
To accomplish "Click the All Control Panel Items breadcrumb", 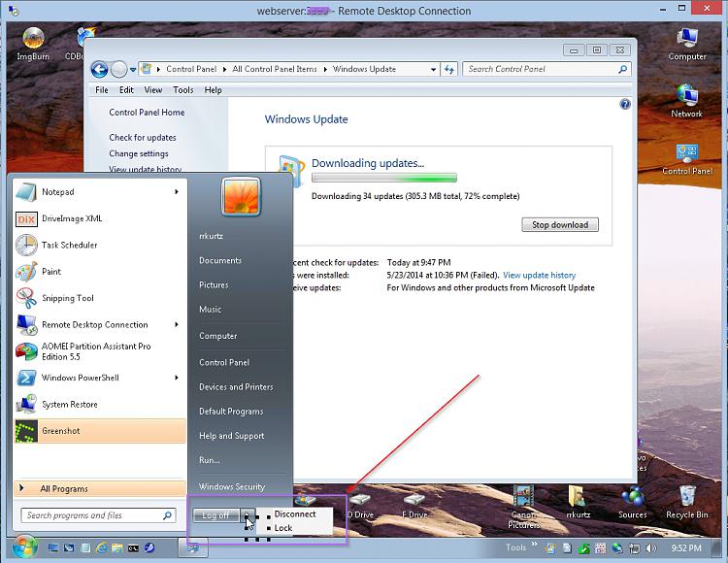I will point(275,69).
